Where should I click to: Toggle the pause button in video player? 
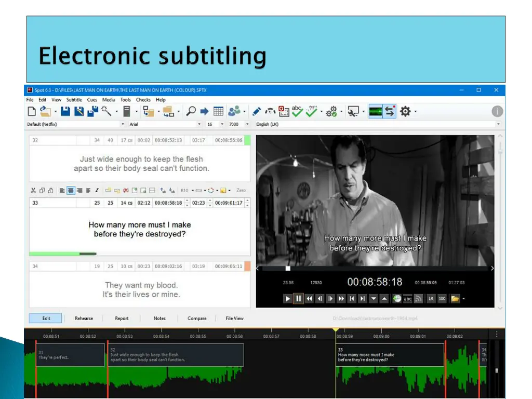298,299
